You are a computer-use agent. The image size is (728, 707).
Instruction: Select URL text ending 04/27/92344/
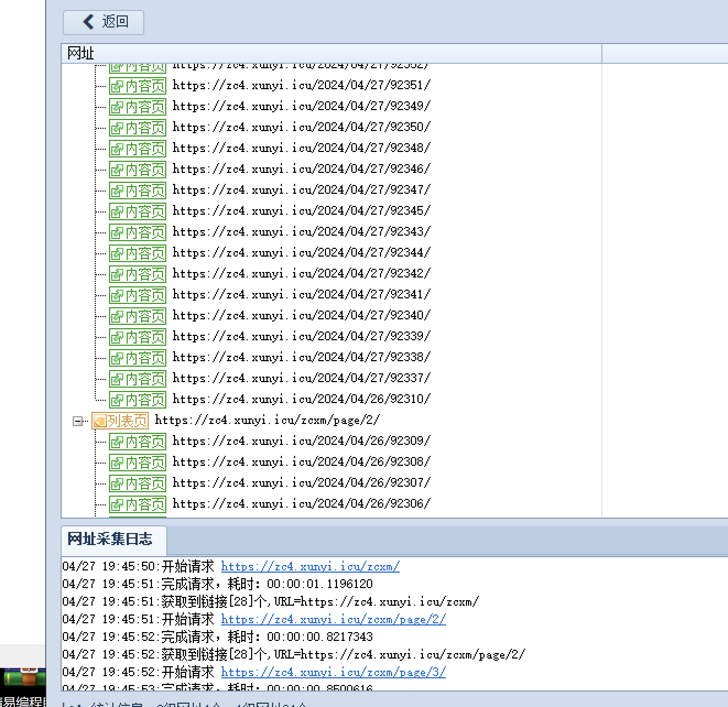tap(301, 253)
